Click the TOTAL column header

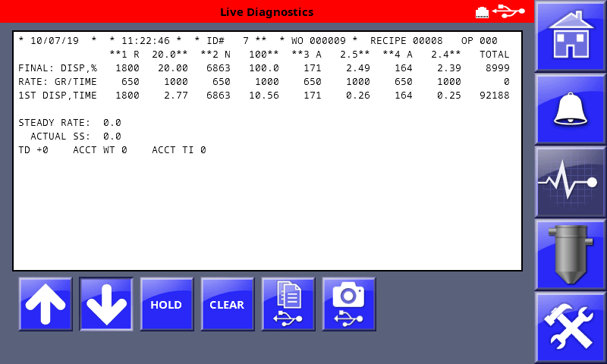tap(494, 55)
